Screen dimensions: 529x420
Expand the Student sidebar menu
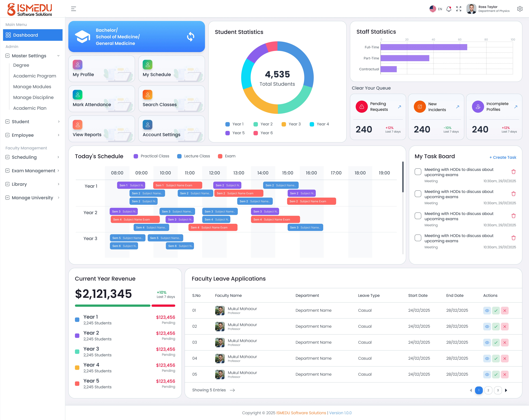click(x=33, y=122)
